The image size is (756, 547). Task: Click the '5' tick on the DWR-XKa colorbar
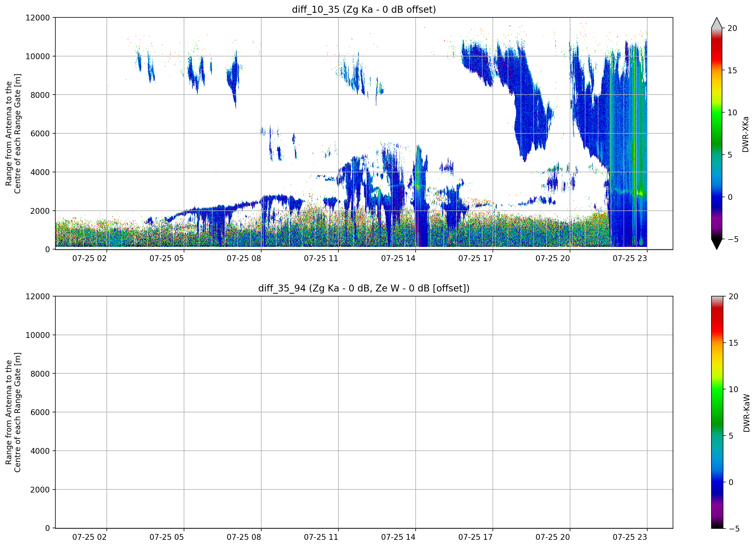730,155
